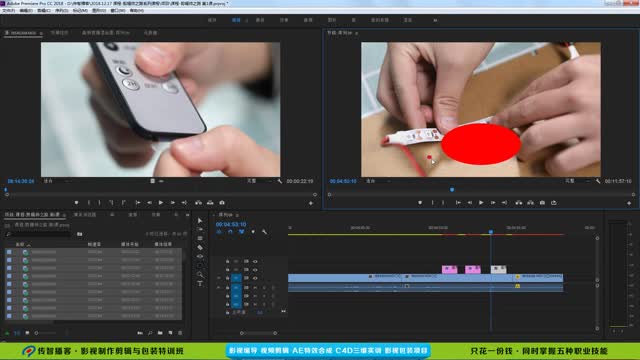Select the Ripple Edit tool
Image resolution: width=640 pixels, height=360 pixels.
click(x=200, y=238)
